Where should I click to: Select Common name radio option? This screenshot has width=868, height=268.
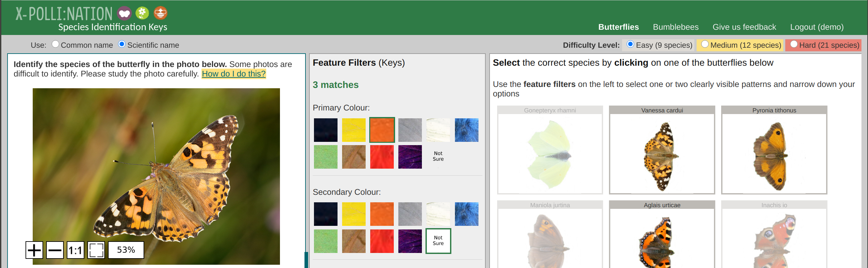click(x=56, y=44)
